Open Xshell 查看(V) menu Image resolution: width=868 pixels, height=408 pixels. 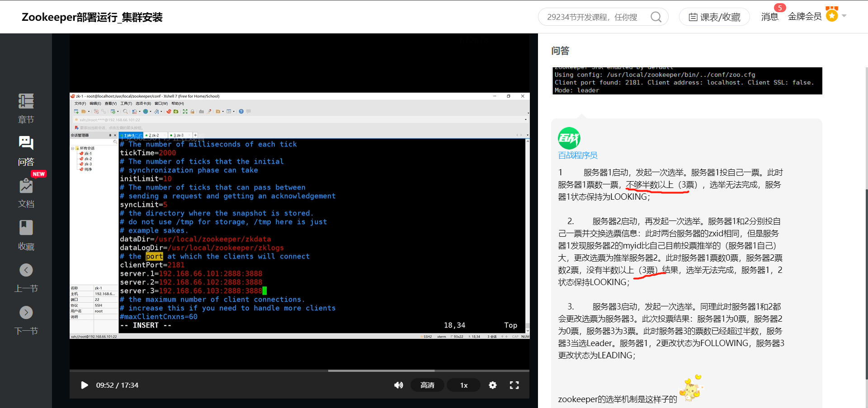pos(111,103)
